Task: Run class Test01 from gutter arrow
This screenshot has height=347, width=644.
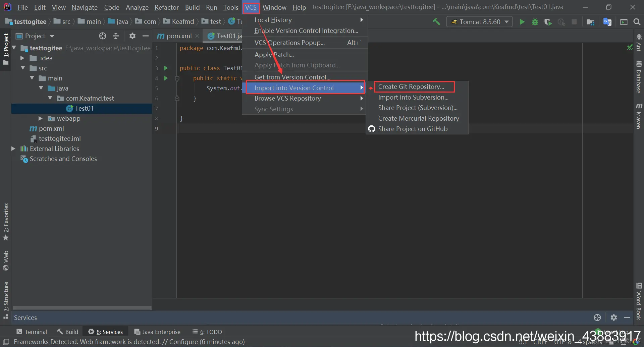Action: coord(166,68)
